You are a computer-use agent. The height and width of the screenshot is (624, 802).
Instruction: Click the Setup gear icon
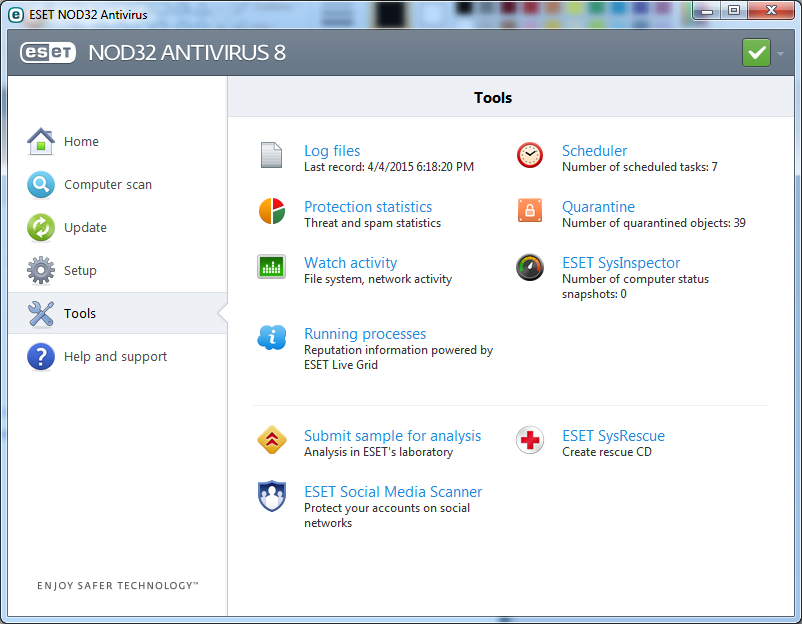point(40,270)
